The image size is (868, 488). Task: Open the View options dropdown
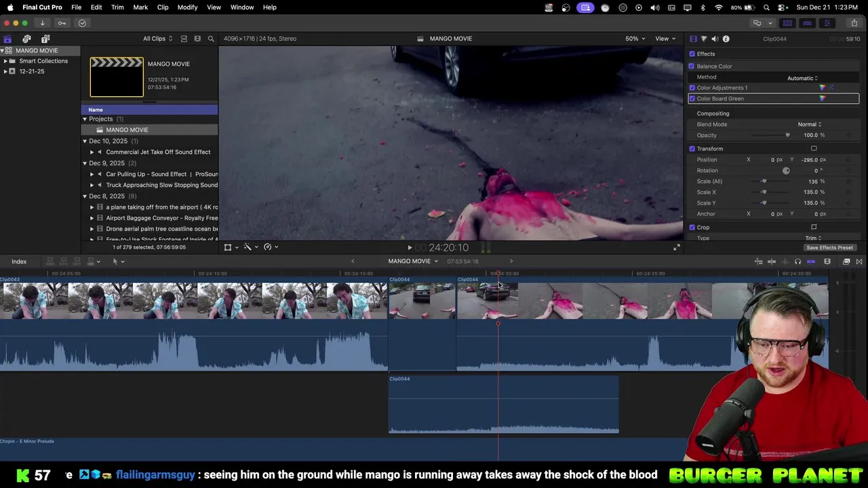[x=665, y=39]
